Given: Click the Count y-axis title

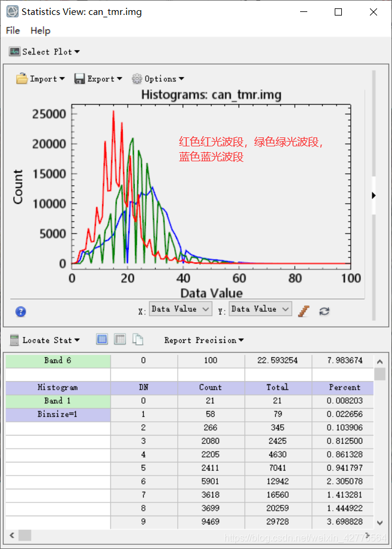Looking at the screenshot, I should [17, 187].
